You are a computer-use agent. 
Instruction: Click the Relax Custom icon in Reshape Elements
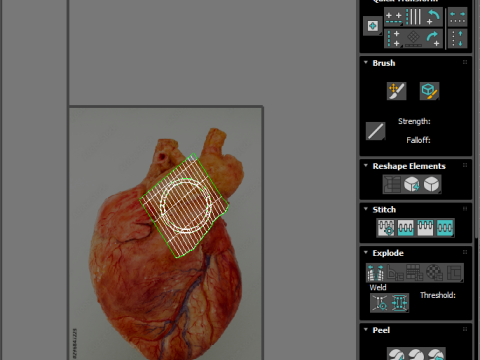tap(431, 184)
